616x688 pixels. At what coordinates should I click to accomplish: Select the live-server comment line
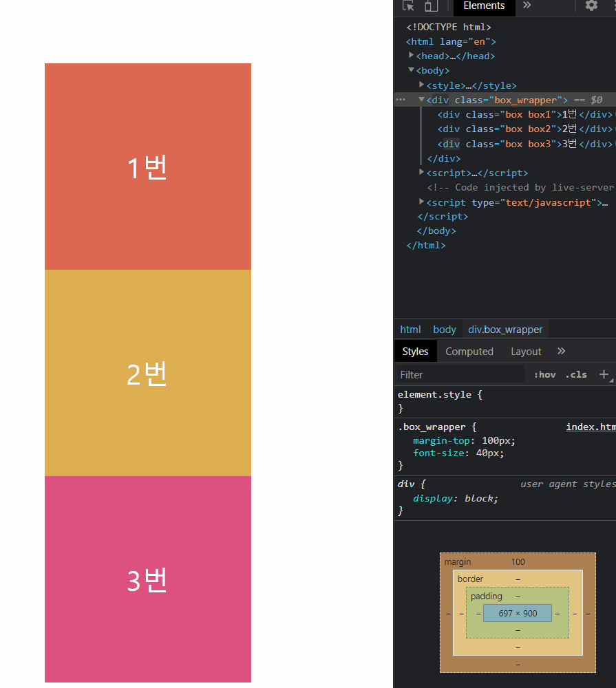[x=520, y=187]
